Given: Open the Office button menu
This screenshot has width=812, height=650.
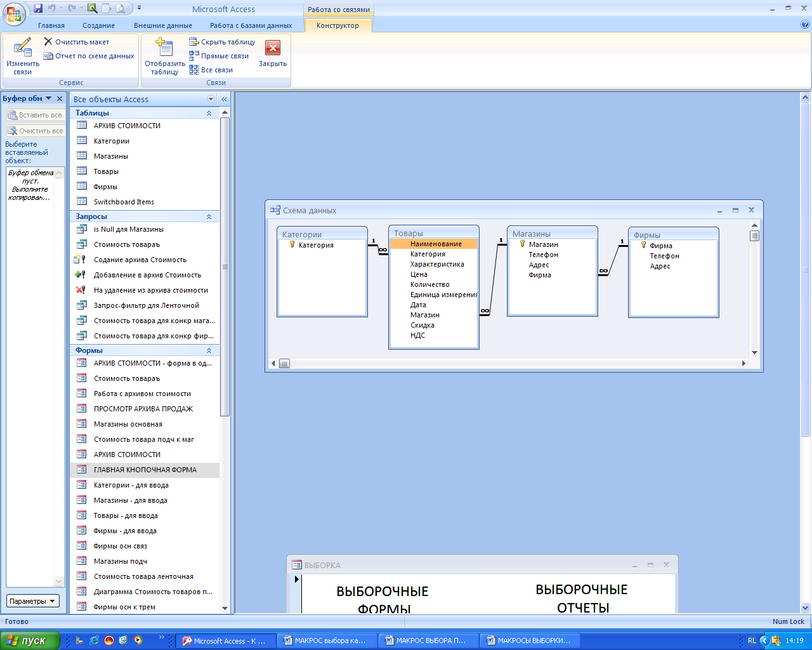Looking at the screenshot, I should pos(13,13).
